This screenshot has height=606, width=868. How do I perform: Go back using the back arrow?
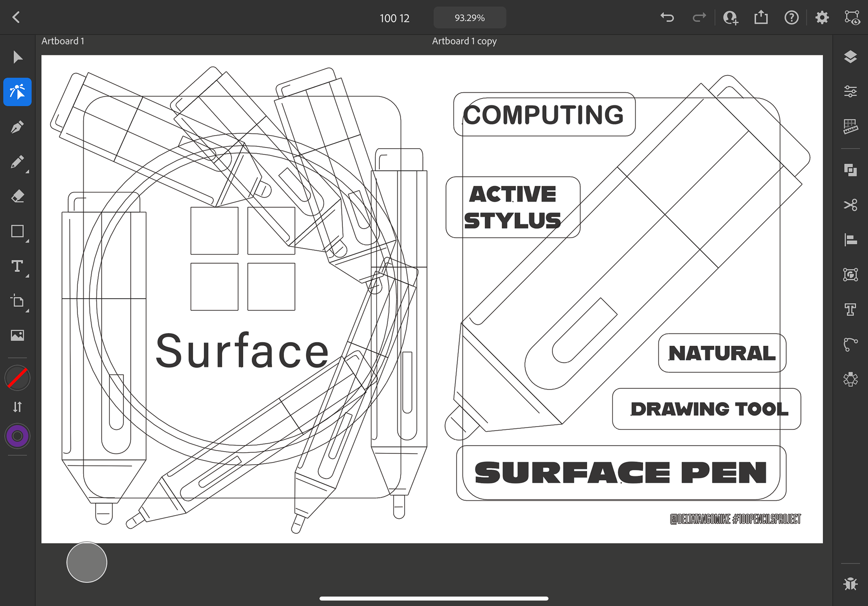point(16,18)
